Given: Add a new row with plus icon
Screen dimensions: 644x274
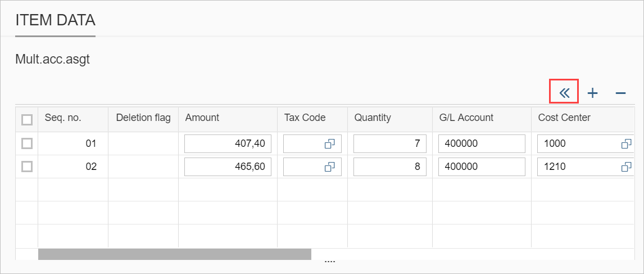Looking at the screenshot, I should coord(592,93).
